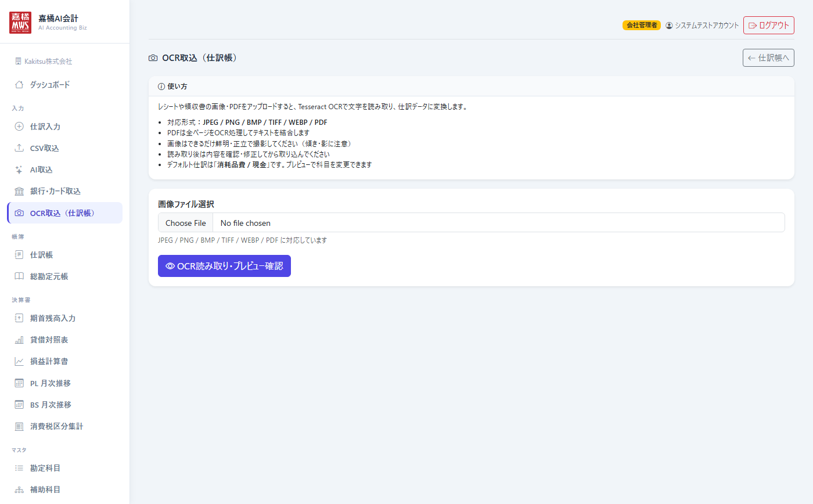Click the 対応形式 formats bullet line
The height and width of the screenshot is (504, 813).
point(247,123)
